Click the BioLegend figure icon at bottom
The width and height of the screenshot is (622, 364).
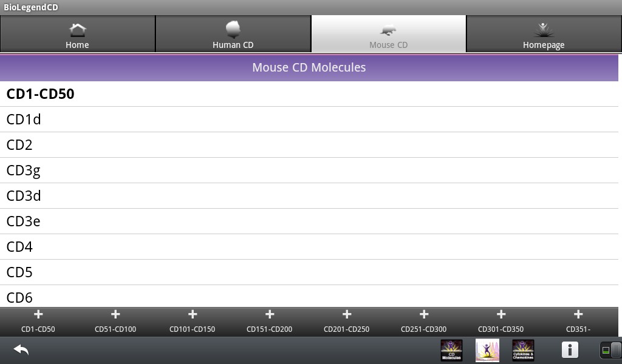(x=487, y=350)
